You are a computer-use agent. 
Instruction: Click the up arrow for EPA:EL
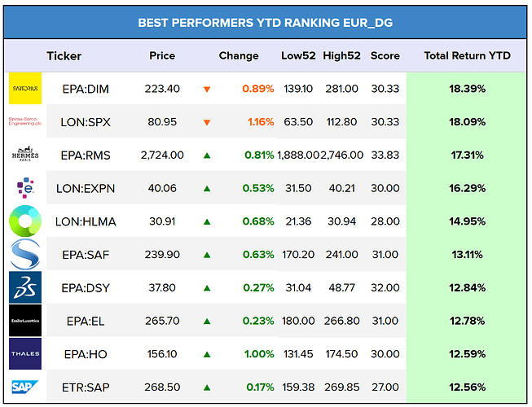pos(207,321)
